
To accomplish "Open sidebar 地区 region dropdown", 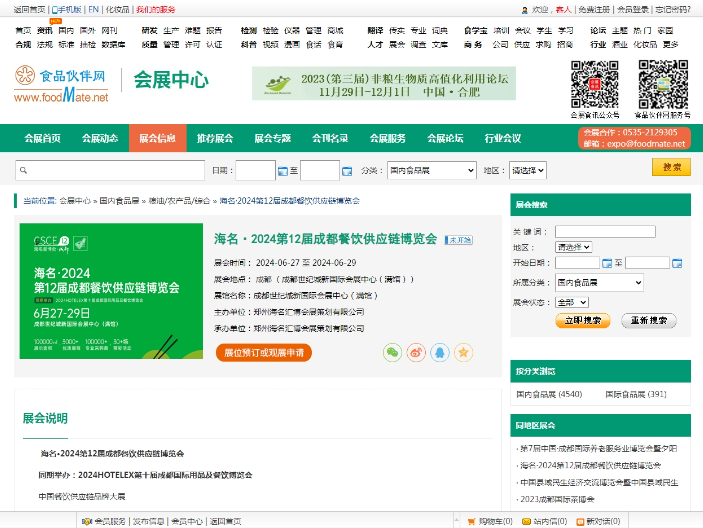I will [573, 247].
